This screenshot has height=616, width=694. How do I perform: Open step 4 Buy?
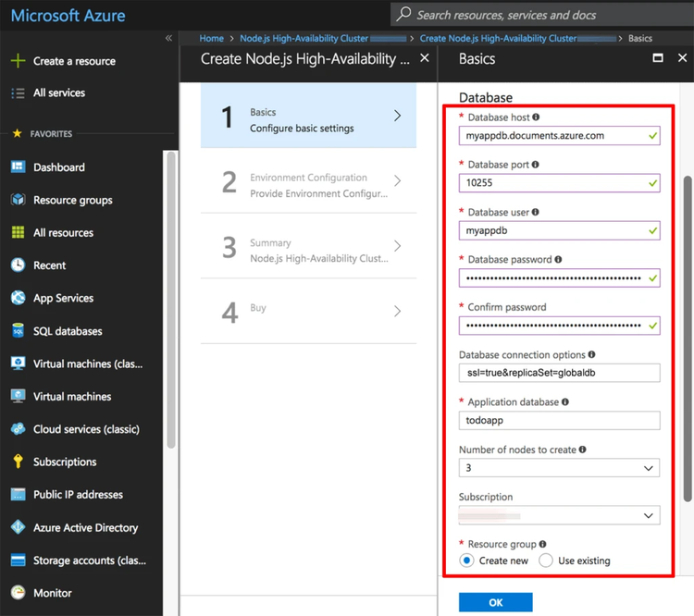click(x=308, y=311)
